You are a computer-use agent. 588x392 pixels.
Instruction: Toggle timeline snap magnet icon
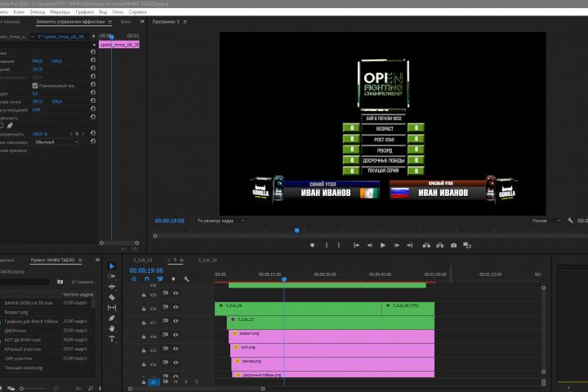point(147,279)
